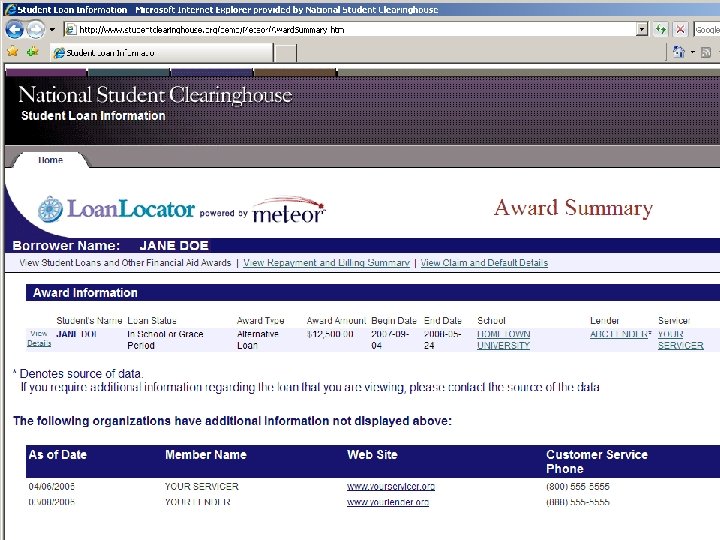Click the $12,500.00 award amount

330,334
